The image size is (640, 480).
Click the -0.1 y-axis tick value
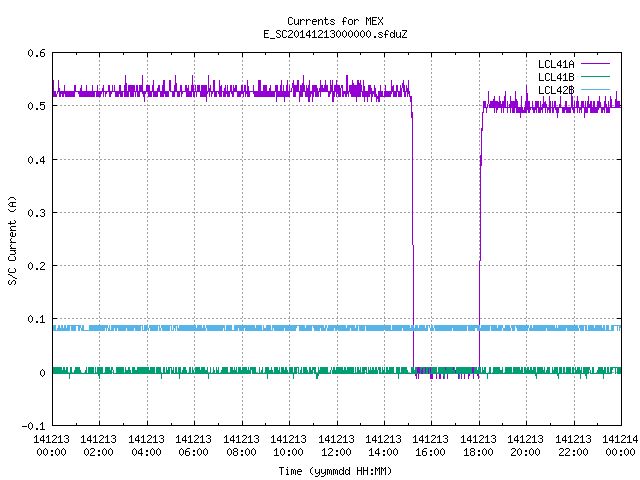[33, 426]
